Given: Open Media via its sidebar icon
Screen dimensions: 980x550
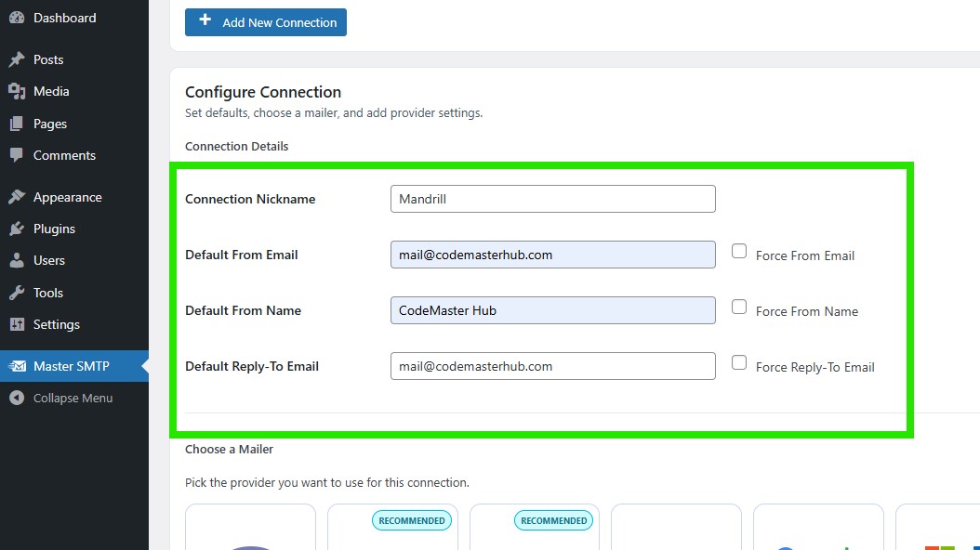Looking at the screenshot, I should pos(17,91).
